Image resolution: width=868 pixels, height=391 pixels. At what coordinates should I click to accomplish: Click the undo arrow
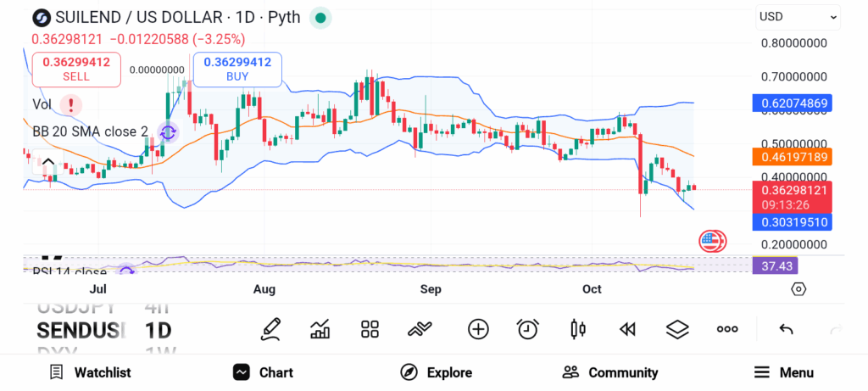point(786,329)
